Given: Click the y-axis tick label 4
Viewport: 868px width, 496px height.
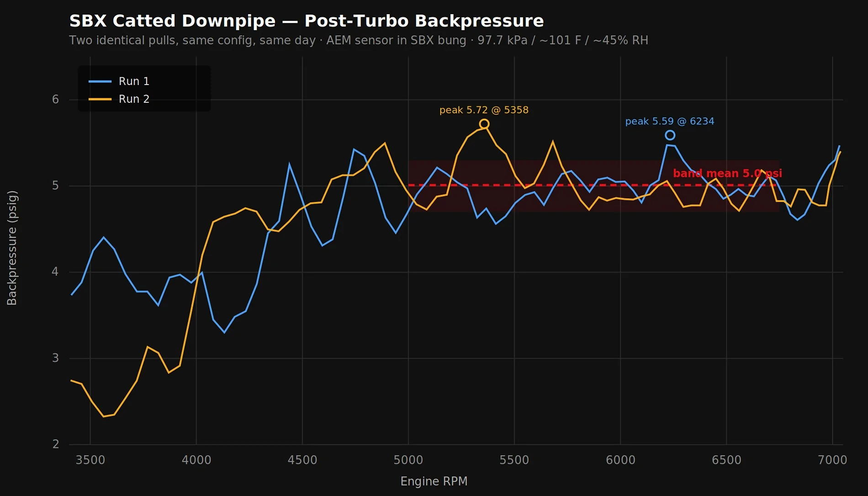Looking at the screenshot, I should [x=56, y=272].
